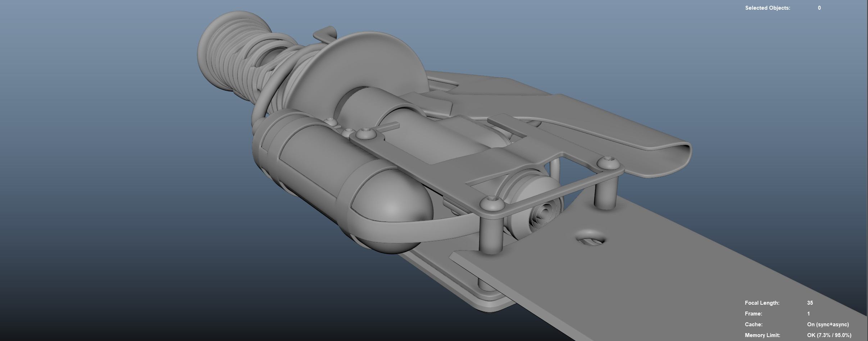Click the OK (7.3% / 95.0%) memory value
The height and width of the screenshot is (341, 868).
pos(829,335)
